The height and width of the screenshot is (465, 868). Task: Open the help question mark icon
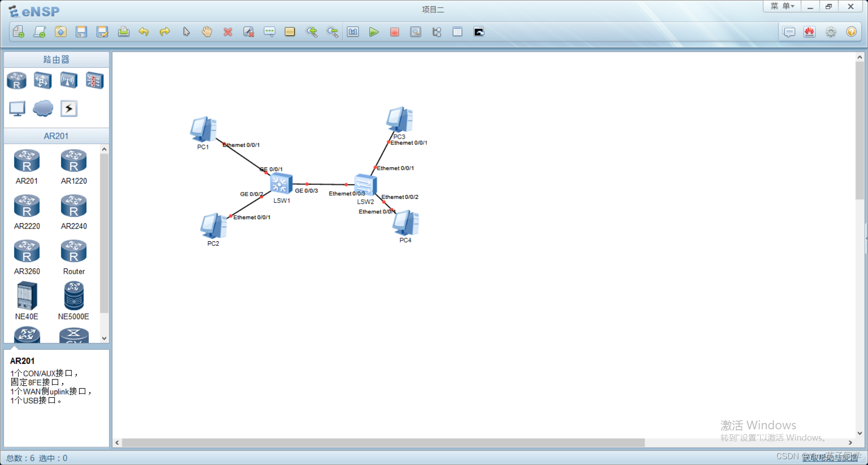coord(852,32)
